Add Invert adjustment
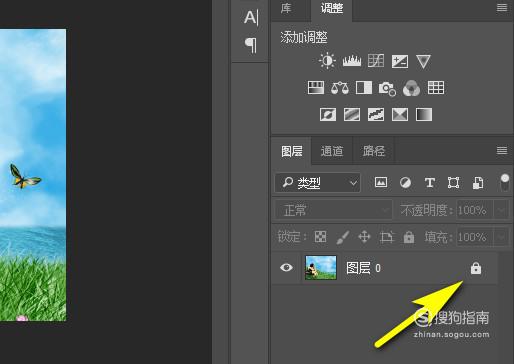The height and width of the screenshot is (364, 514). (328, 114)
